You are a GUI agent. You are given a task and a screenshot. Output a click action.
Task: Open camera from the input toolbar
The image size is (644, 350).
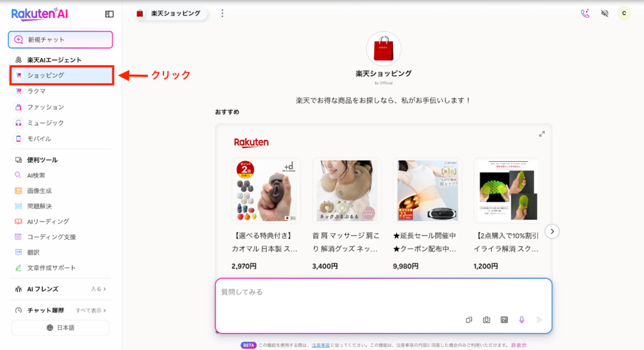(x=486, y=320)
